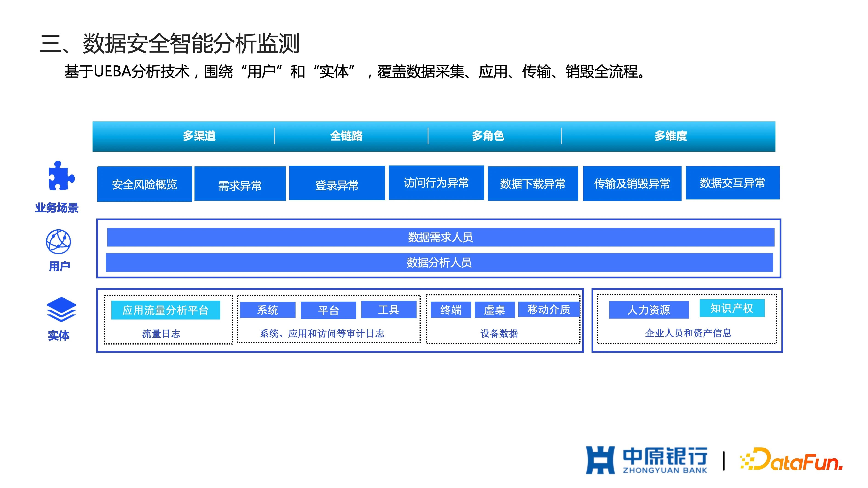
Task: Click the 需求异常 box
Action: point(240,184)
